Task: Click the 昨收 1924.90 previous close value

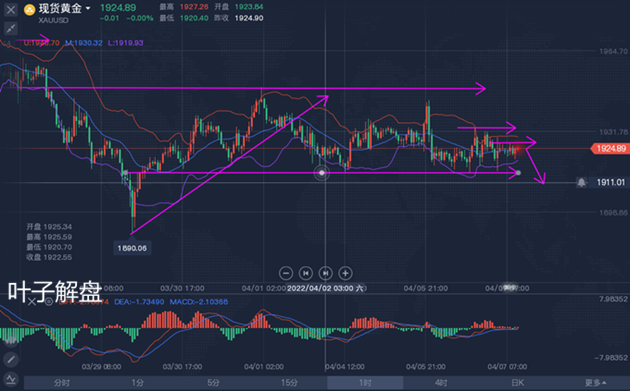Action: [x=239, y=18]
